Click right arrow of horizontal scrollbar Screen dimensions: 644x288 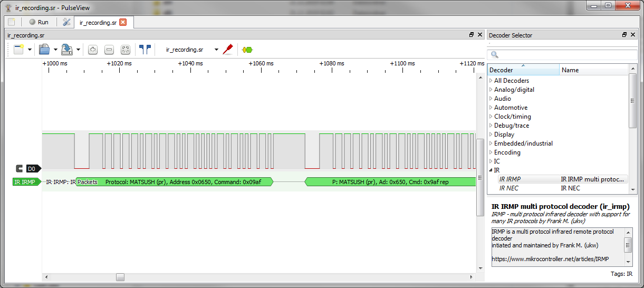coord(472,277)
